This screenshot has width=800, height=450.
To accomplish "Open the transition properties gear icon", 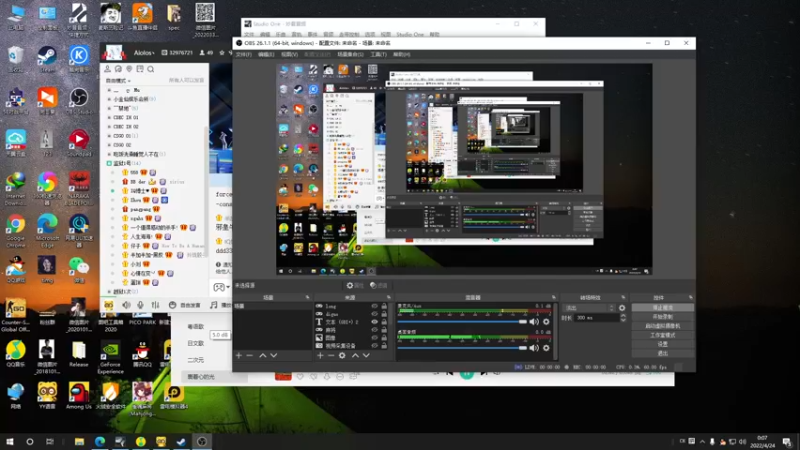I will point(622,308).
